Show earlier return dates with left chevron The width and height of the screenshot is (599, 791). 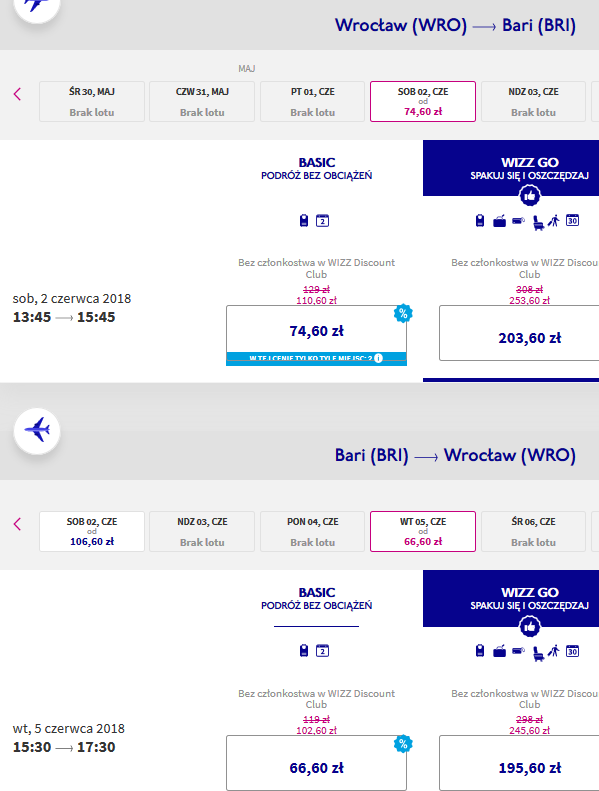(18, 524)
